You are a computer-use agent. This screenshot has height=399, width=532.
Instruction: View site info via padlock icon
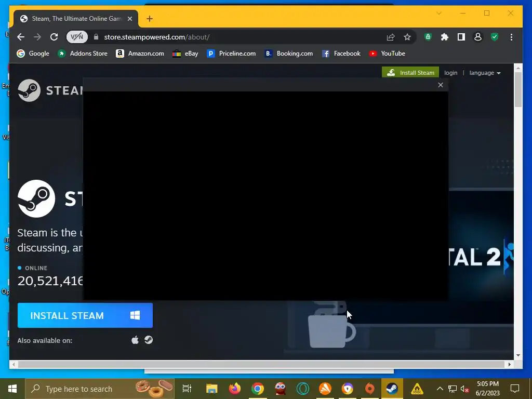click(96, 37)
